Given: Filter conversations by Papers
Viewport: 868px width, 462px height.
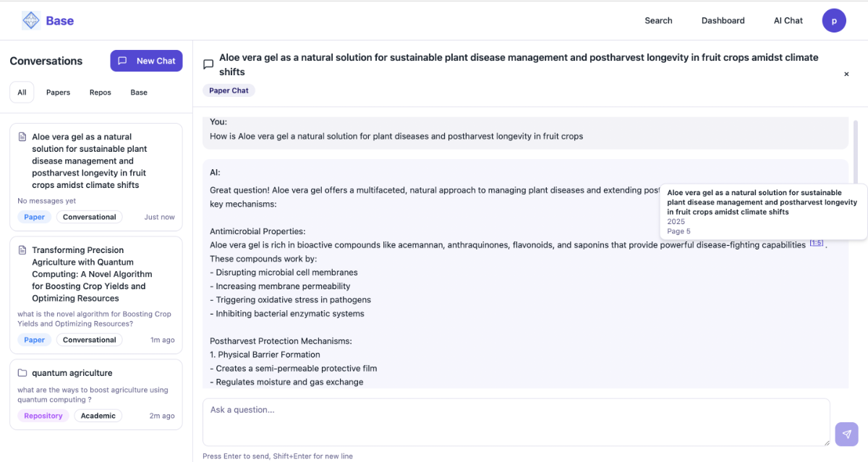Looking at the screenshot, I should click(58, 93).
